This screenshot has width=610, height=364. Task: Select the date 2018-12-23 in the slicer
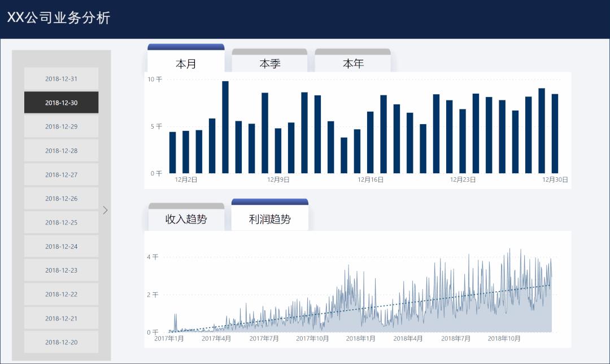pyautogui.click(x=61, y=270)
